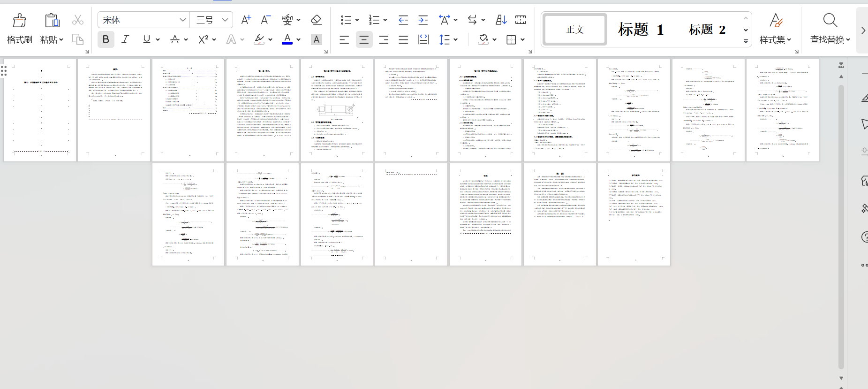
Task: Select the first page thumbnail
Action: pyautogui.click(x=40, y=110)
